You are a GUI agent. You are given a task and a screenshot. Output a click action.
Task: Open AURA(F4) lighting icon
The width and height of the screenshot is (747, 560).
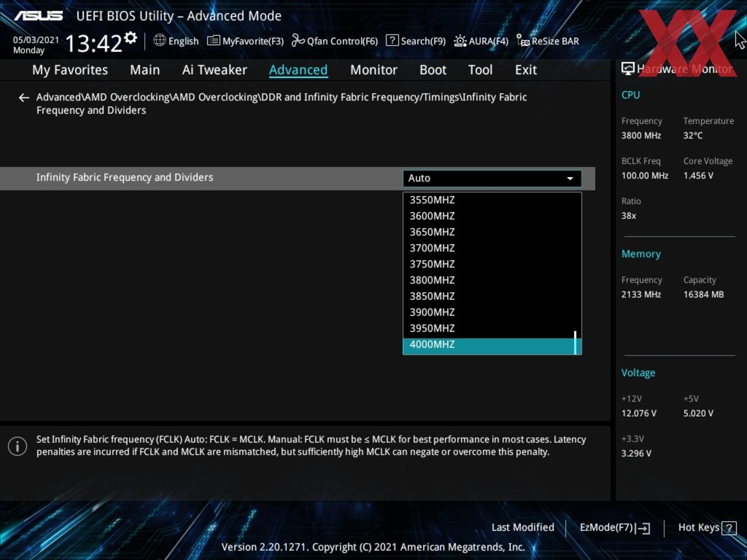pos(460,41)
